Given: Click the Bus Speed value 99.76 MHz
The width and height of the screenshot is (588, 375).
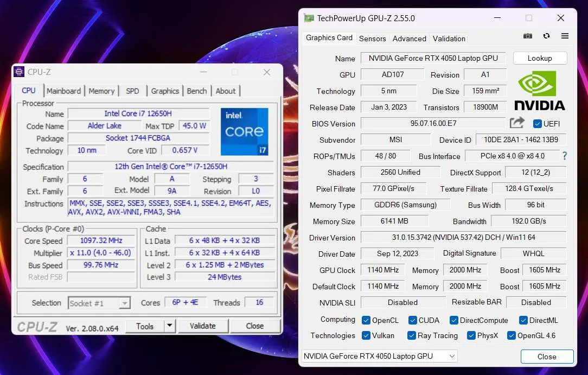Looking at the screenshot, I should (x=101, y=265).
